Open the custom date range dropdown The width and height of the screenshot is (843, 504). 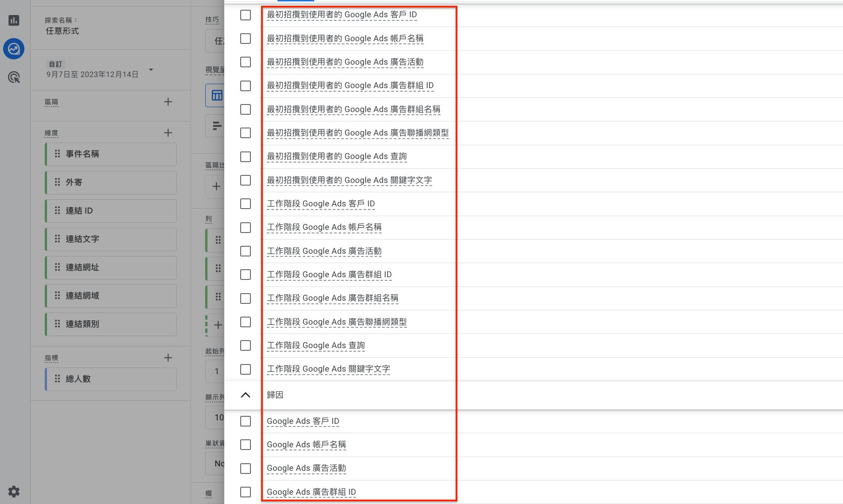[151, 70]
